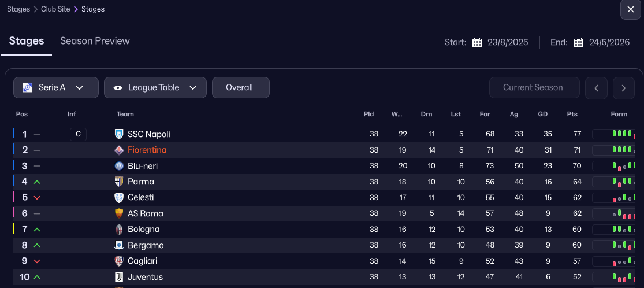Open the League Table view dropdown
The image size is (644, 288).
155,88
